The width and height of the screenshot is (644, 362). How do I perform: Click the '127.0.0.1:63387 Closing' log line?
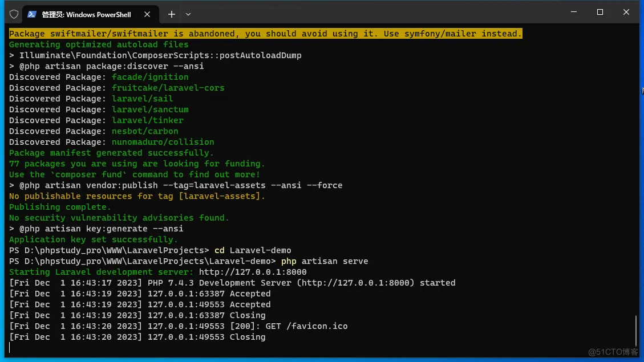tap(137, 315)
